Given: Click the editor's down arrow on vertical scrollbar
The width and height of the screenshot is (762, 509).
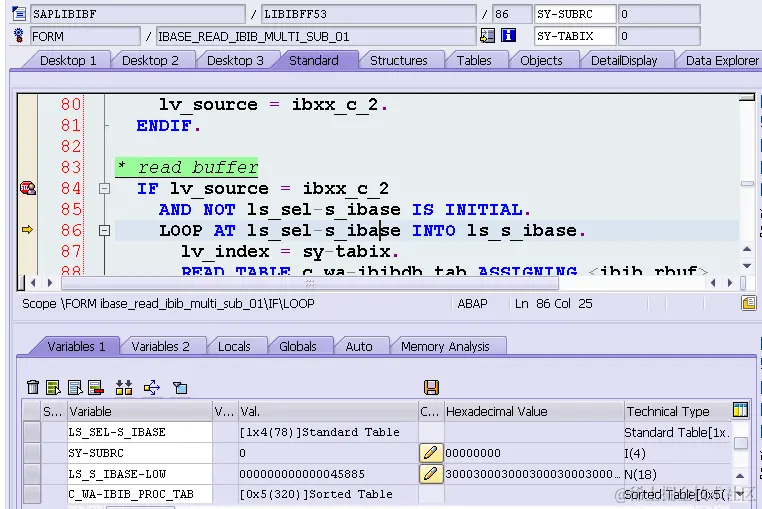Looking at the screenshot, I should 747,265.
